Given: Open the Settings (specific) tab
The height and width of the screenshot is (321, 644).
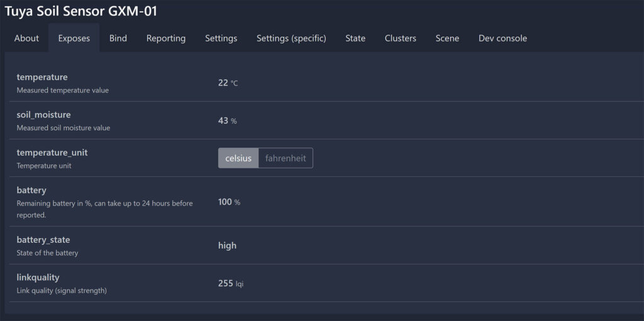Looking at the screenshot, I should click(x=291, y=38).
